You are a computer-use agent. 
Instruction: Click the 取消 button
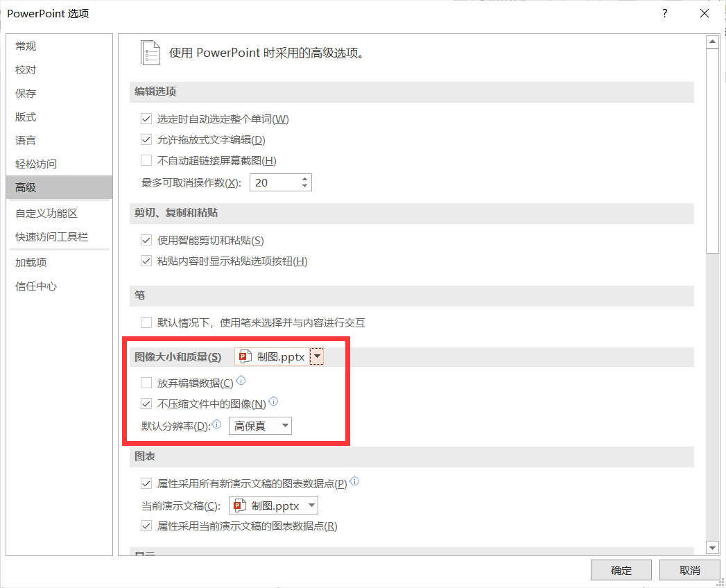click(x=689, y=569)
